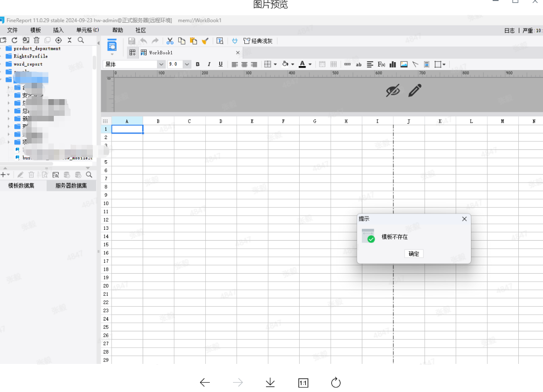Toggle the crossed-out eye visibility icon
Viewport: 543px width, 392px height.
tap(393, 91)
